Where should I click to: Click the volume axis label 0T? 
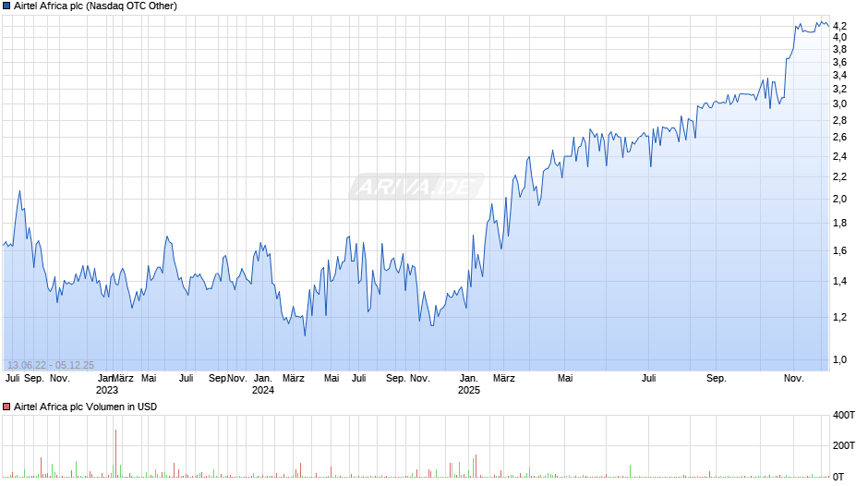point(838,477)
